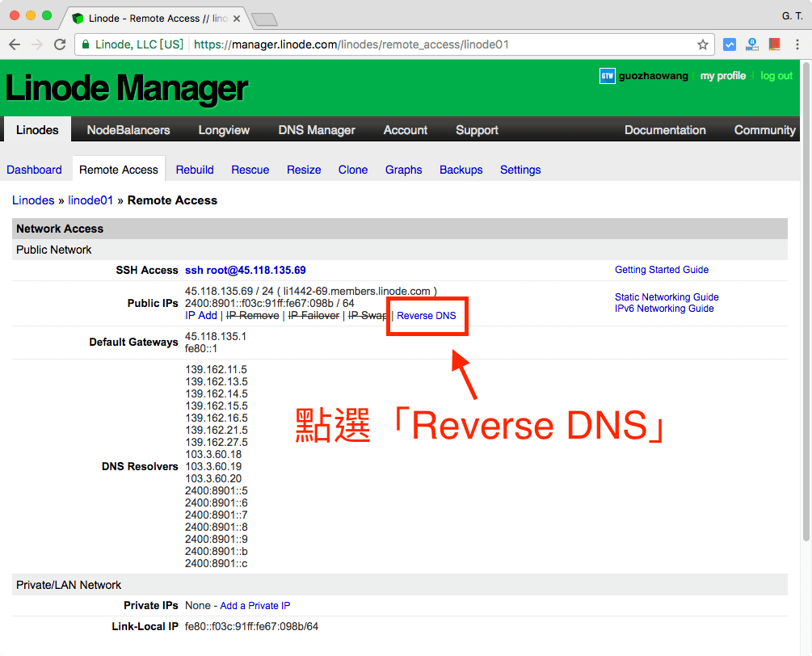Open the IPv6 Networking Guide

coord(664,308)
